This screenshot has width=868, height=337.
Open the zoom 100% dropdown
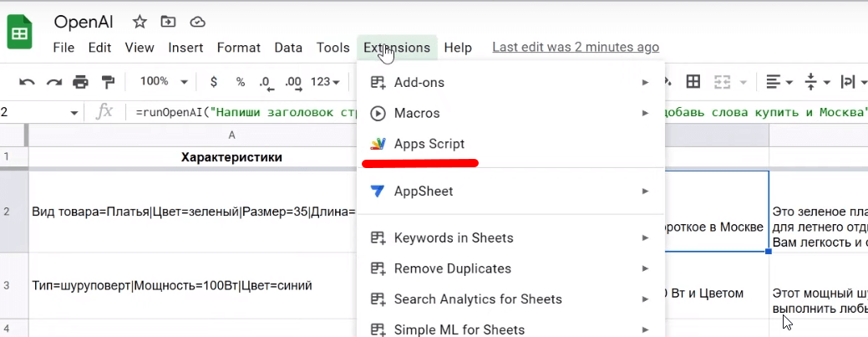(163, 81)
